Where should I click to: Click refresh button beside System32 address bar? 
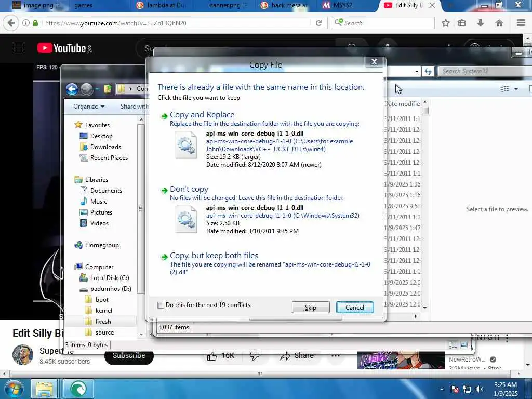point(428,71)
